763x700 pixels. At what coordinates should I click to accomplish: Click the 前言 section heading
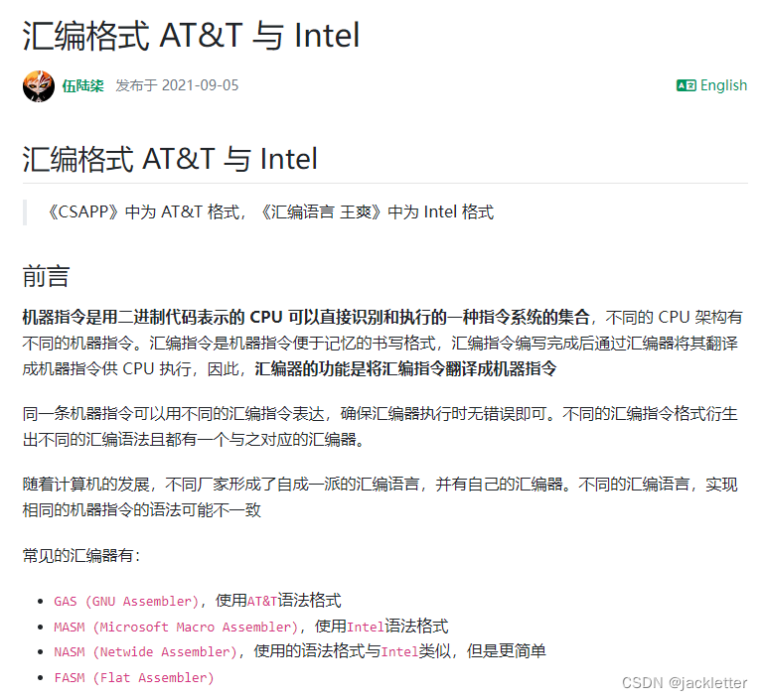point(46,276)
